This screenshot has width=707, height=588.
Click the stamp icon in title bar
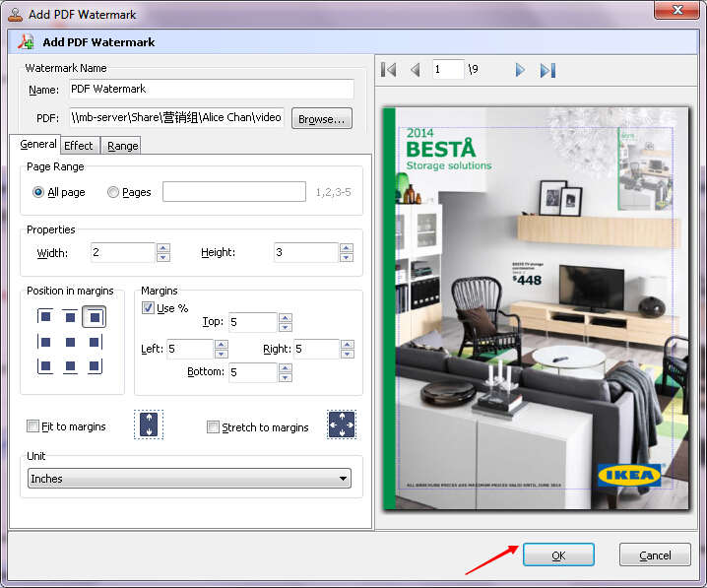point(16,15)
